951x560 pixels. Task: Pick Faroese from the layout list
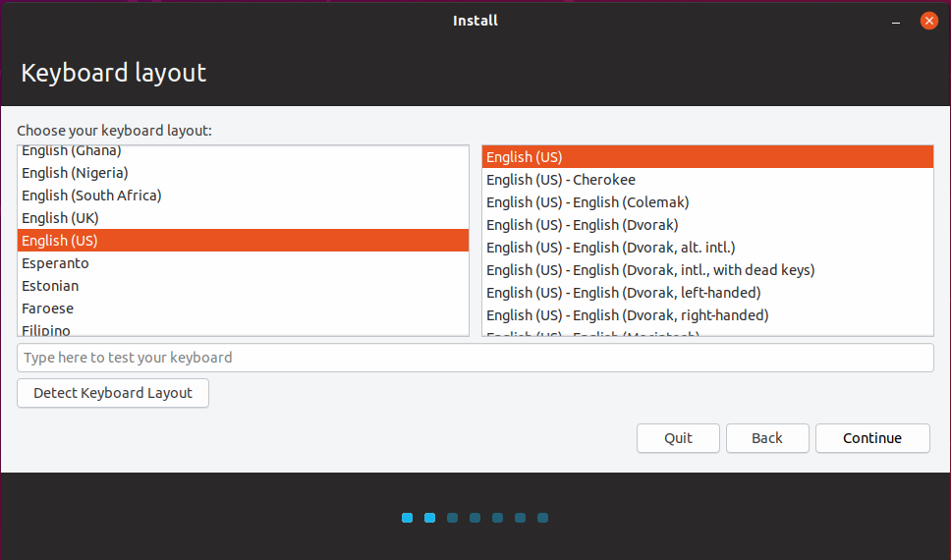(x=47, y=308)
